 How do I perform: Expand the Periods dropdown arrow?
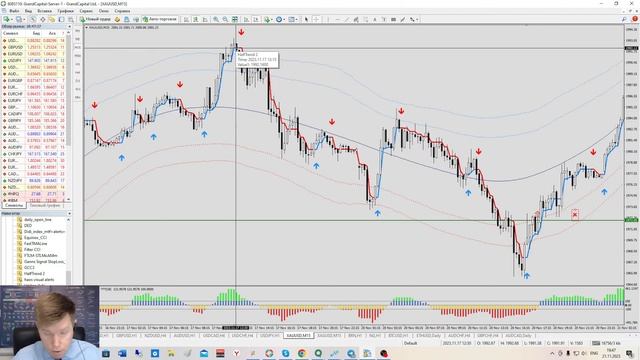pyautogui.click(x=284, y=19)
